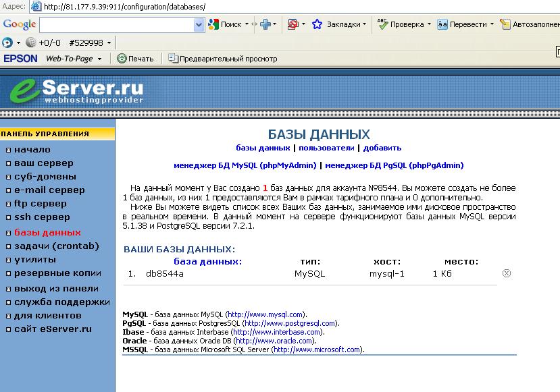Click the Закладки star icon

[x=317, y=24]
